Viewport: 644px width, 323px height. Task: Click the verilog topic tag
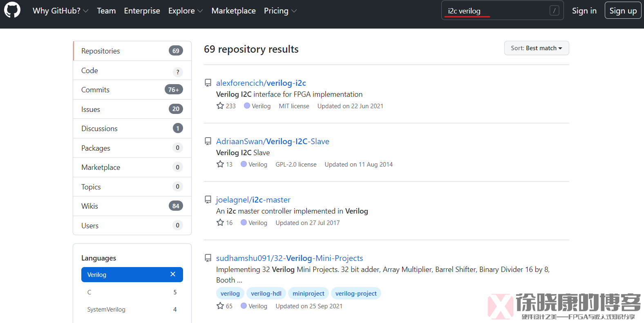(230, 293)
